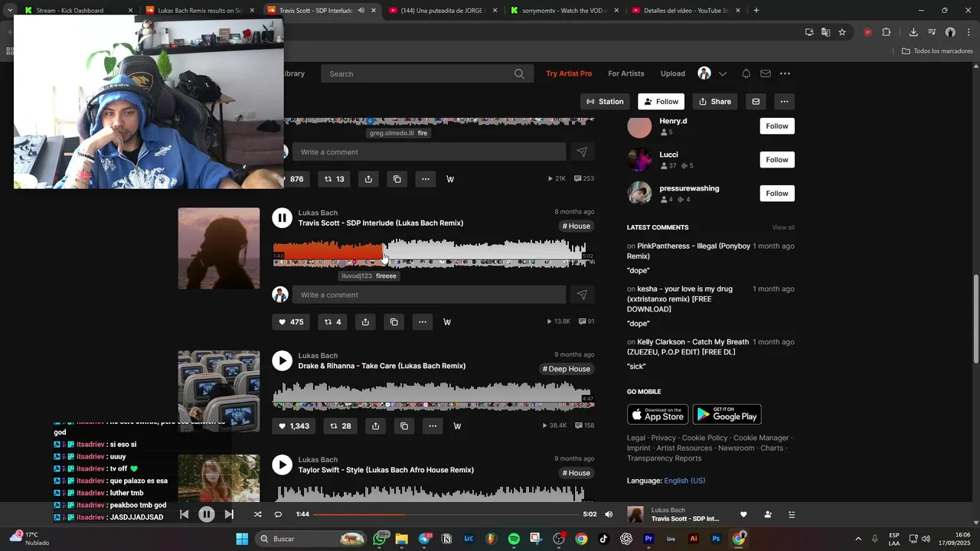The image size is (980, 551).
Task: Click the SDP Interlude comment input field
Action: pos(429,295)
